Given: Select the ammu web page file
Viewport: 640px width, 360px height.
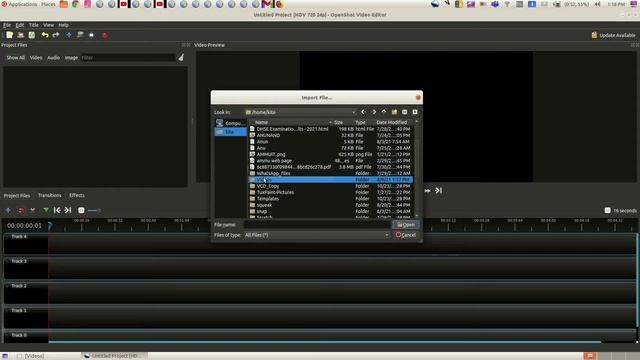Looking at the screenshot, I should click(331, 160).
